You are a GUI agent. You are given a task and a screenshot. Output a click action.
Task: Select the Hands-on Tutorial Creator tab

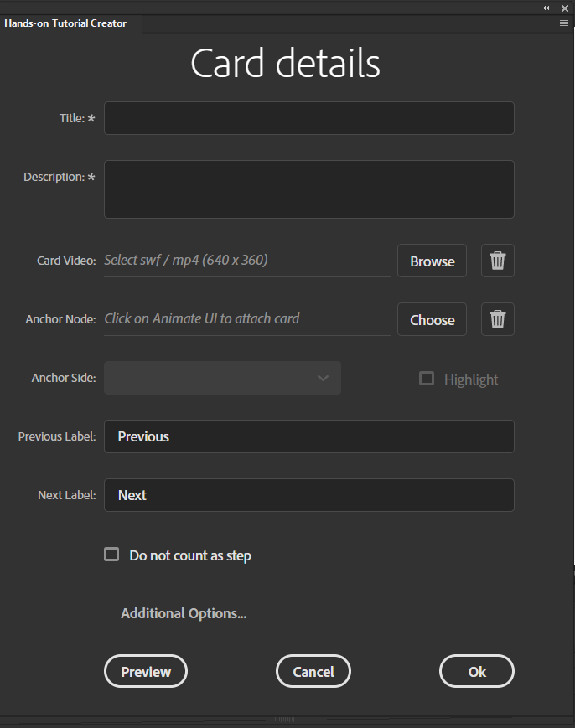66,23
